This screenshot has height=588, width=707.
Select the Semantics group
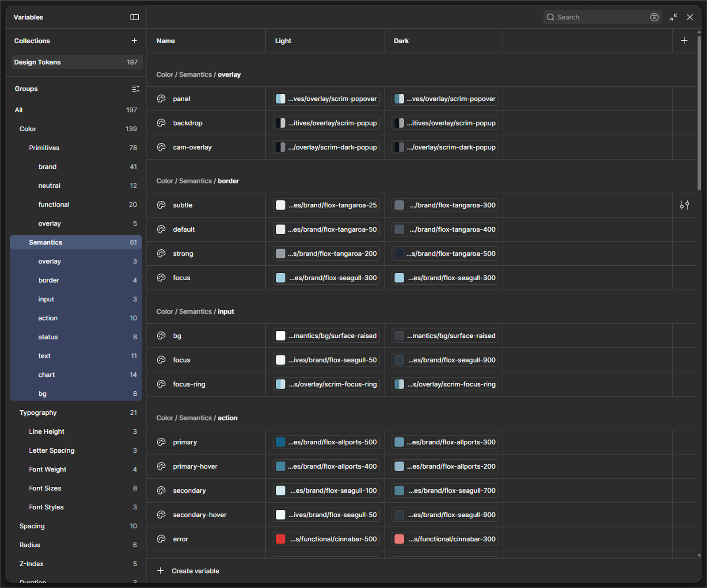tap(76, 242)
